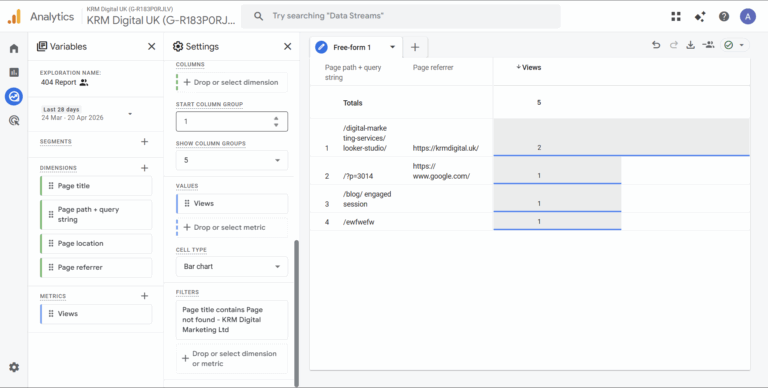The image size is (768, 388).
Task: Grab the Page title dimension handle
Action: tap(51, 186)
